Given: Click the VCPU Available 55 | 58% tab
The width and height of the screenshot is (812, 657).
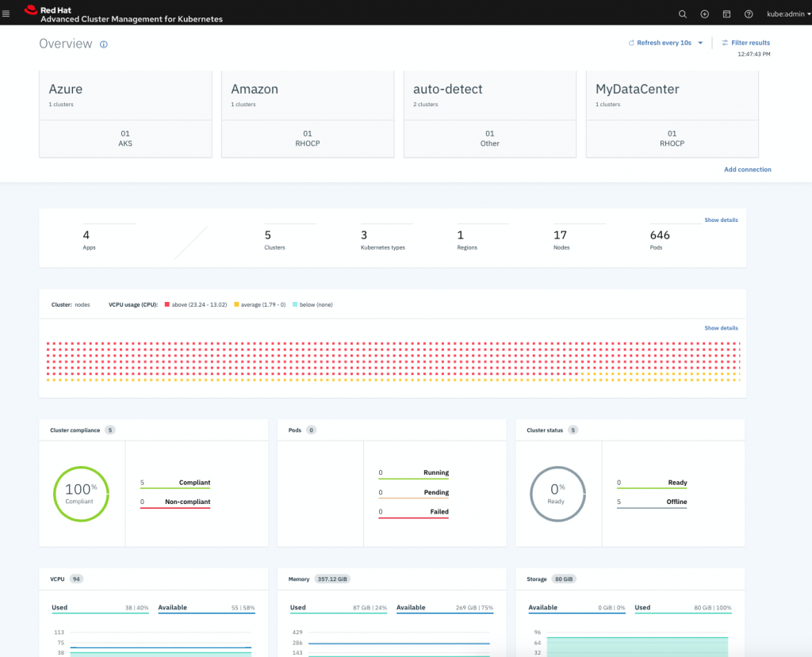Looking at the screenshot, I should (206, 608).
